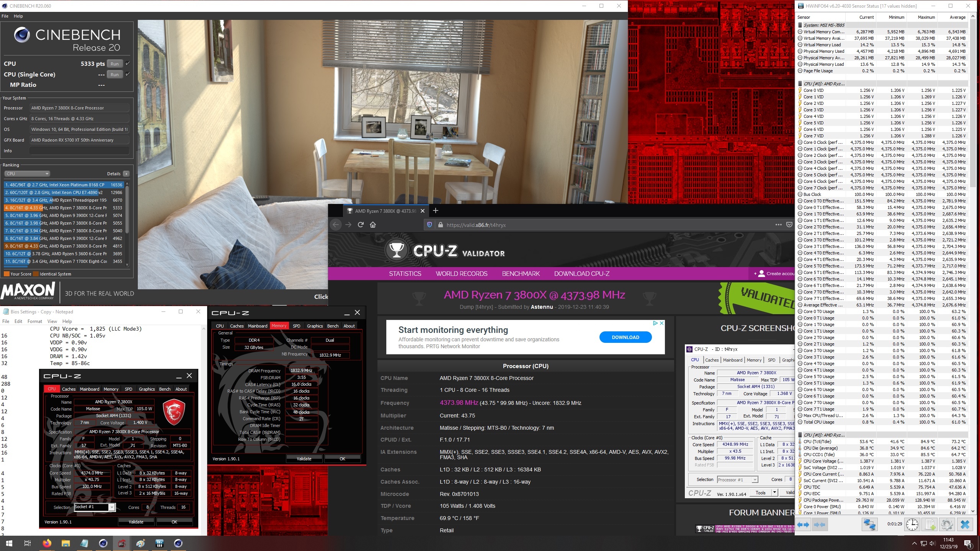Click Create account link
980x551 pixels.
[x=774, y=274]
